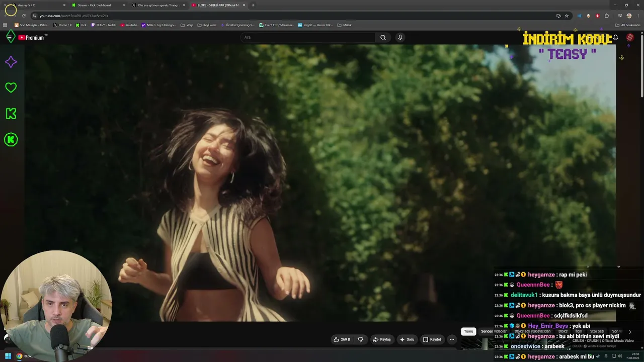Viewport: 644px width, 362px height.
Task: Open the media control toolbar button
Action: click(620, 16)
